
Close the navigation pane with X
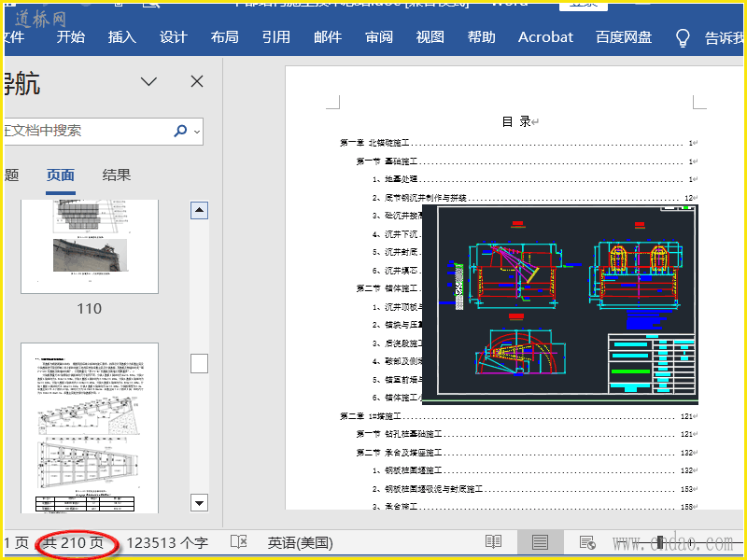(x=197, y=82)
